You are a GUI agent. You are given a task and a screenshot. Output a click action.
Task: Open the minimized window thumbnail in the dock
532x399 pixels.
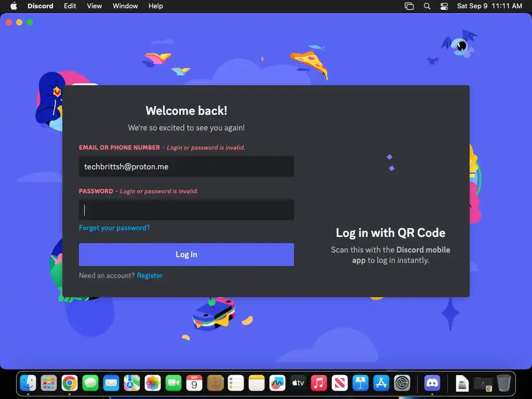pos(483,384)
